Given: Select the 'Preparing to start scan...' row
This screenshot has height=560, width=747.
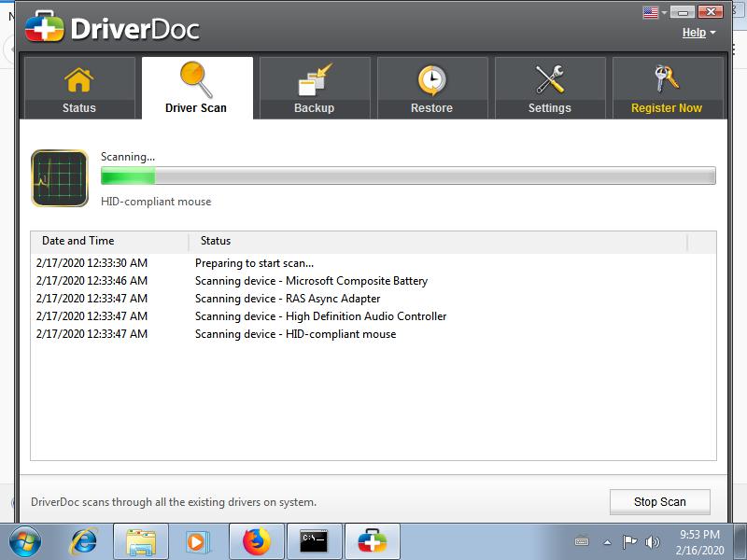Looking at the screenshot, I should pos(373,263).
